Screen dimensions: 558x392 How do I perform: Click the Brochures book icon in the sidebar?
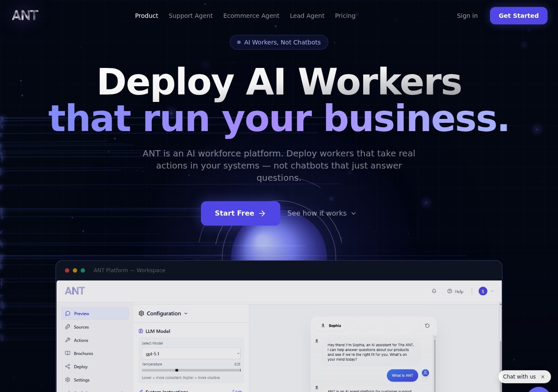(x=68, y=353)
